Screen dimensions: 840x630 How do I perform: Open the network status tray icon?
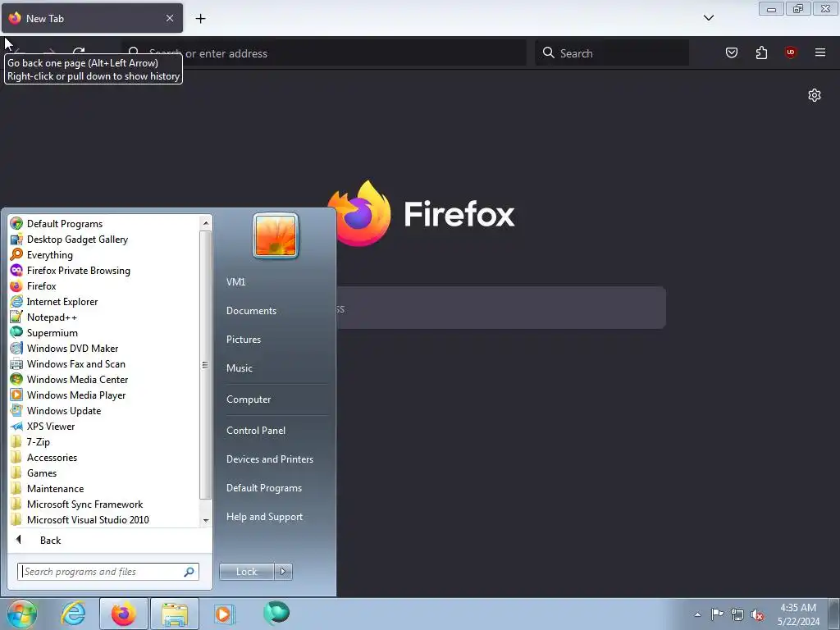point(737,614)
